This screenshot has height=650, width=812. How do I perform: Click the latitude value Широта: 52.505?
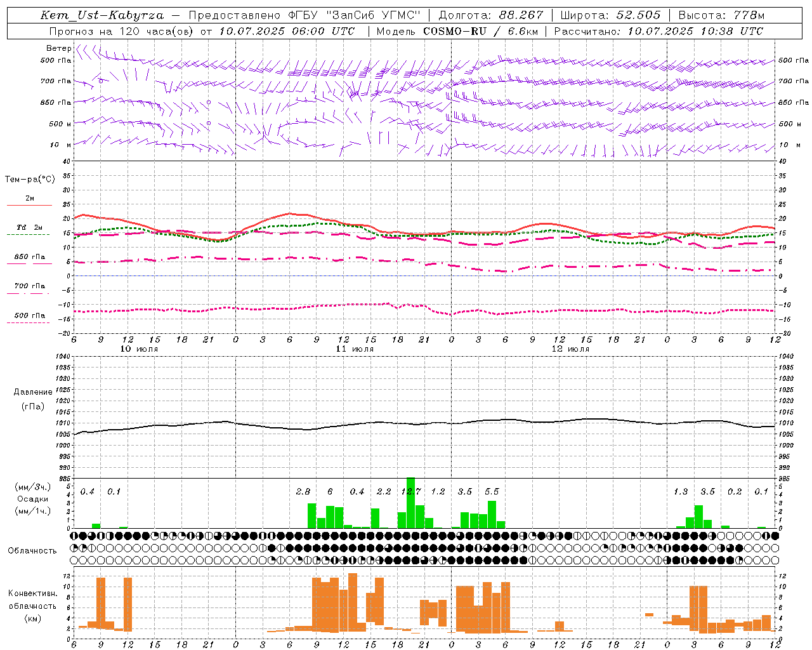tap(610, 15)
